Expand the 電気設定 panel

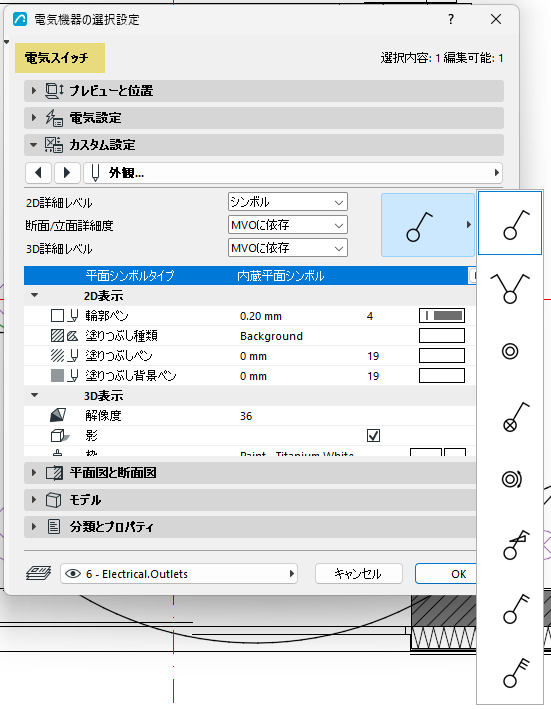(33, 118)
